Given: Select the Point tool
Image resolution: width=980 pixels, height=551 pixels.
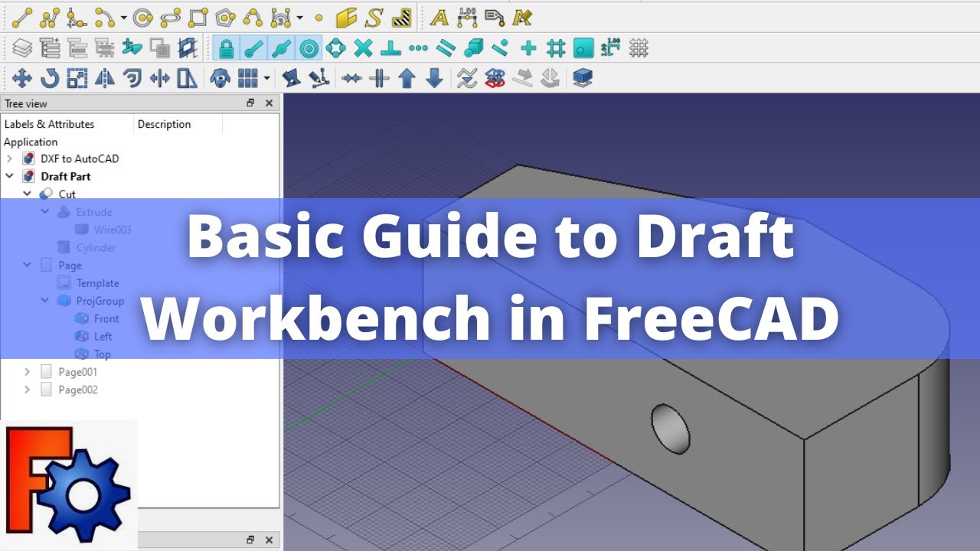Looking at the screenshot, I should click(319, 17).
